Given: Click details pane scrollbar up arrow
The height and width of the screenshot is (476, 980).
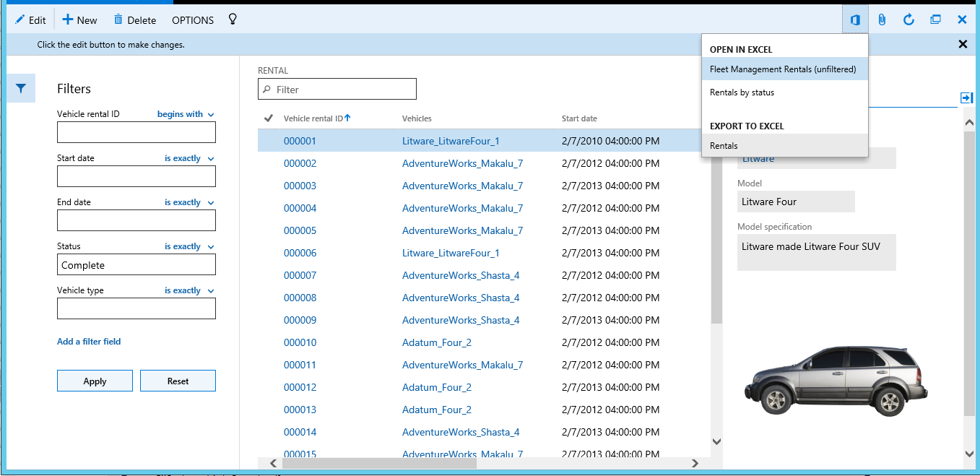Looking at the screenshot, I should click(x=969, y=123).
